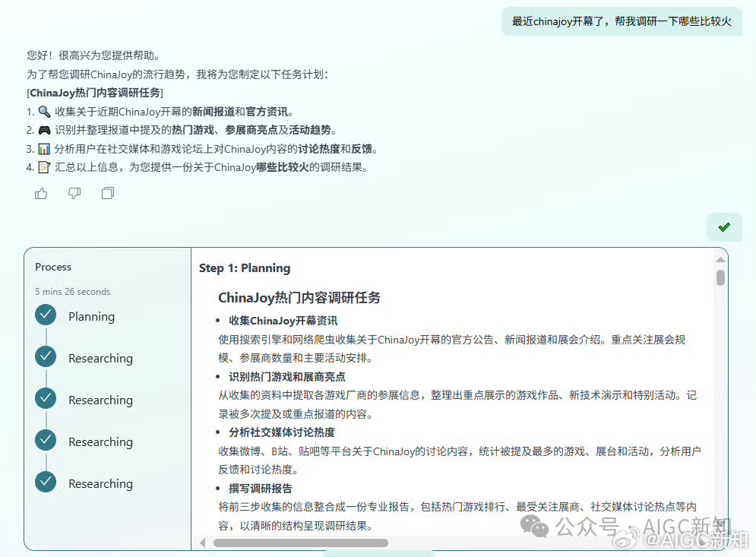Viewport: 756px width, 557px height.
Task: Click the 'Process' panel label
Action: 53,267
